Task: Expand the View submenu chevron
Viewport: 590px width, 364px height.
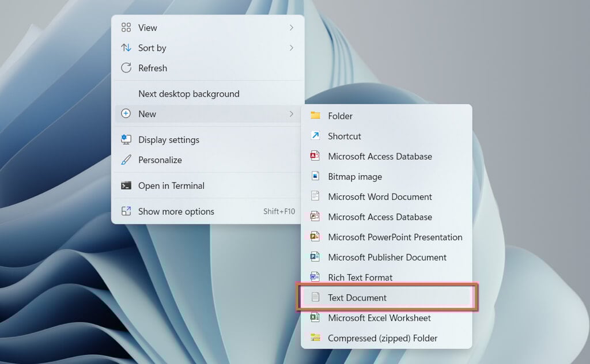Action: (x=292, y=28)
